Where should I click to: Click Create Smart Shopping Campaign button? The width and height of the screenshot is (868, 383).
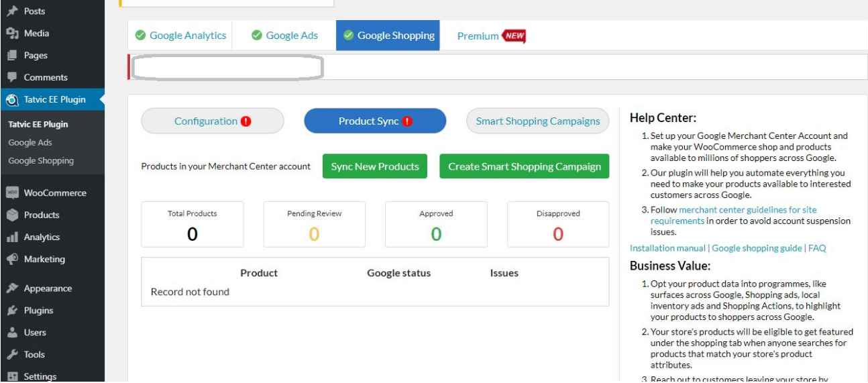pyautogui.click(x=525, y=166)
